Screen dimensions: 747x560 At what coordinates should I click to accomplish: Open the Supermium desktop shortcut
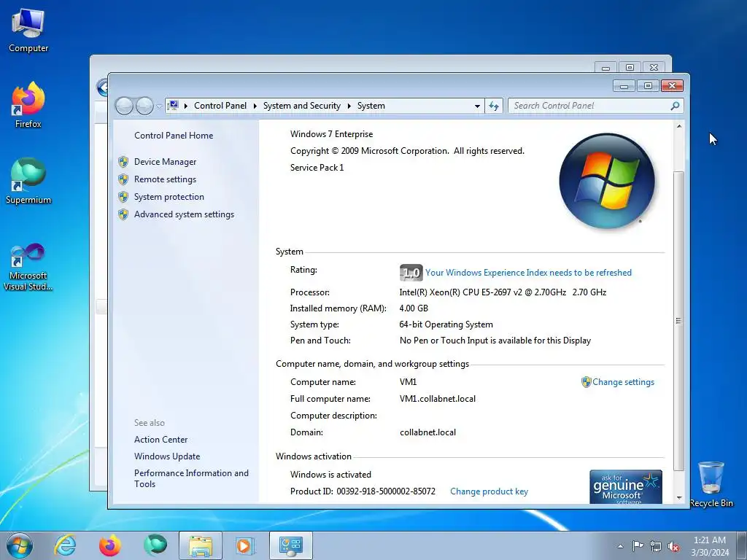tap(28, 182)
